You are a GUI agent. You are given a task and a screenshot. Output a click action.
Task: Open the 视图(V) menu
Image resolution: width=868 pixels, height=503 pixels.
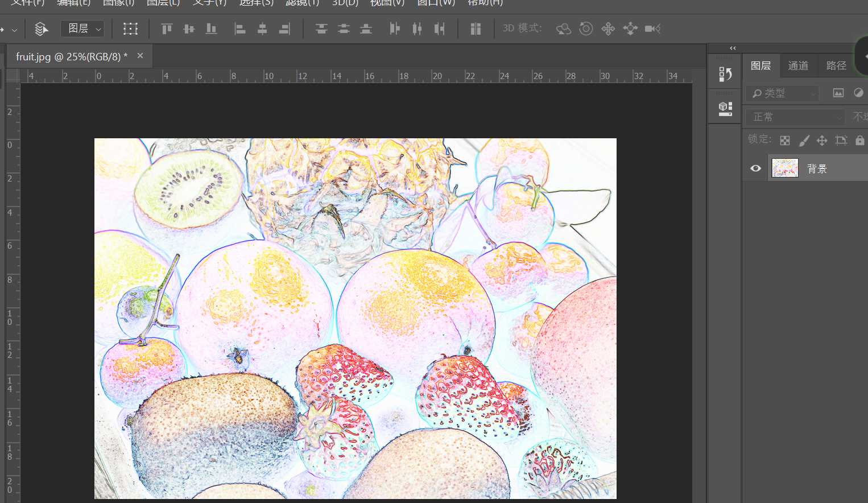(x=387, y=2)
